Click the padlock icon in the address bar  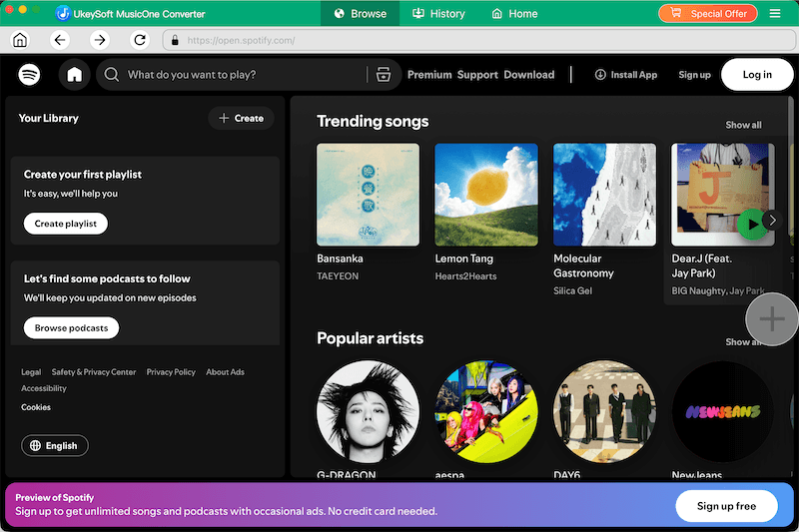point(175,40)
